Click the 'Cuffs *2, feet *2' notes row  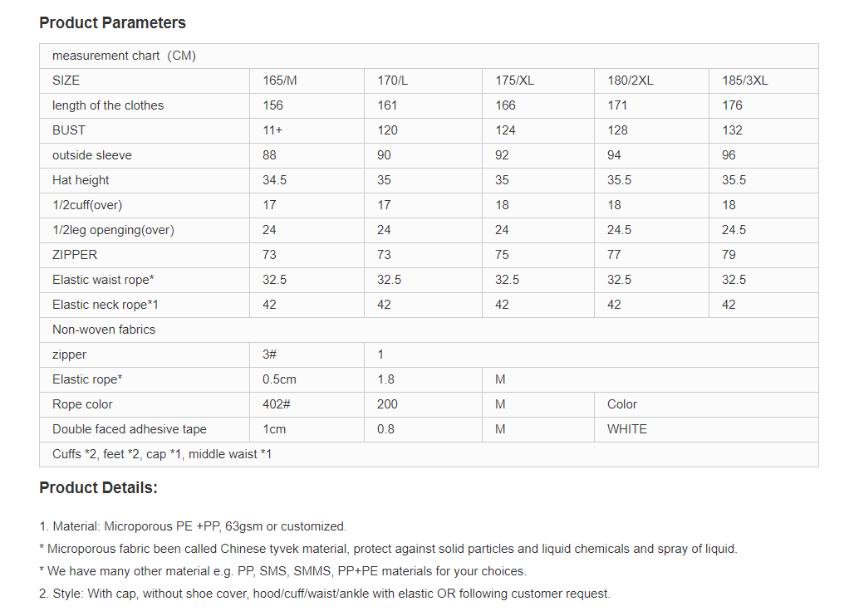162,454
